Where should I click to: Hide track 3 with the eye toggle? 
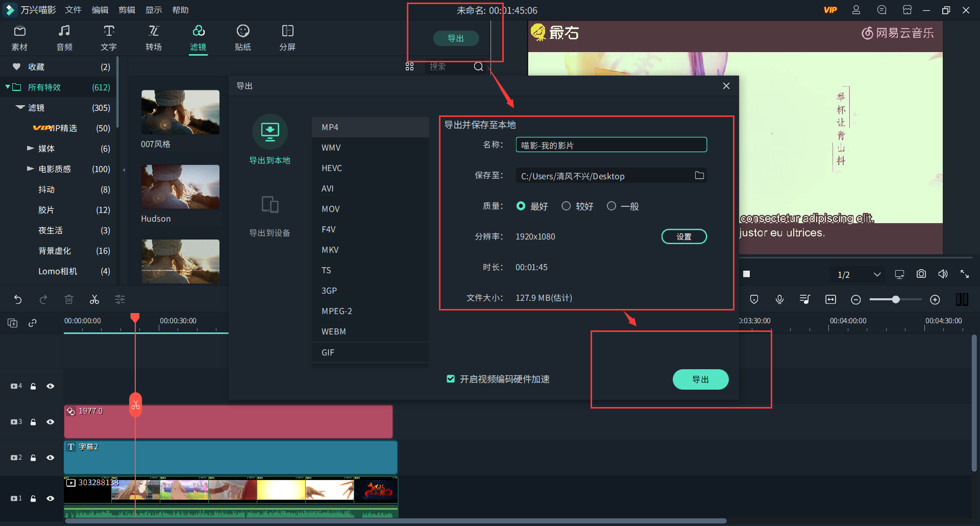51,422
